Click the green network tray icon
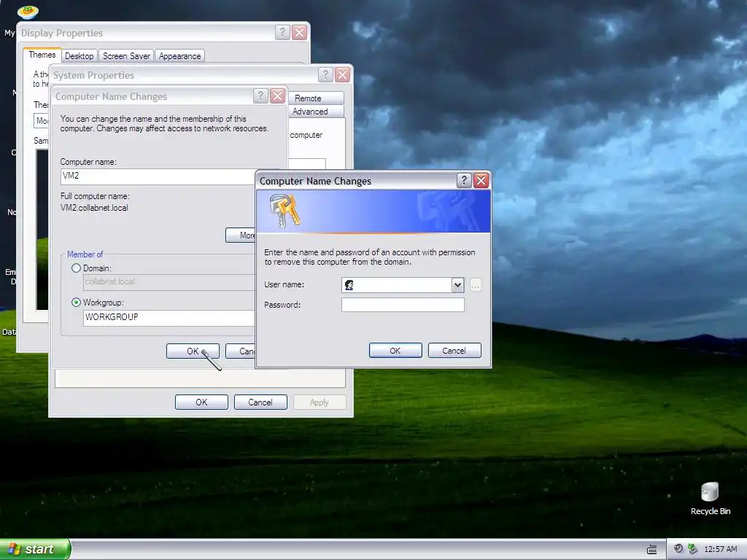 pos(693,548)
